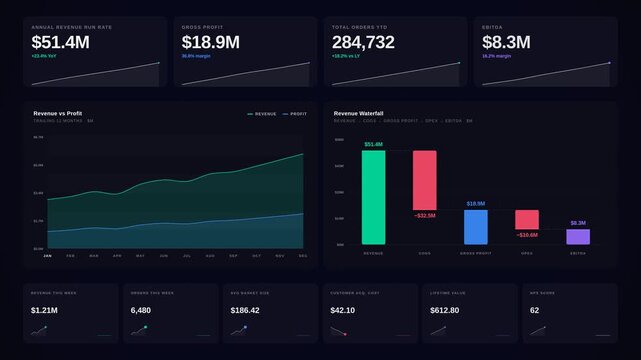The width and height of the screenshot is (641, 360).
Task: Click the $51.4M label above Revenue bar
Action: point(373,144)
